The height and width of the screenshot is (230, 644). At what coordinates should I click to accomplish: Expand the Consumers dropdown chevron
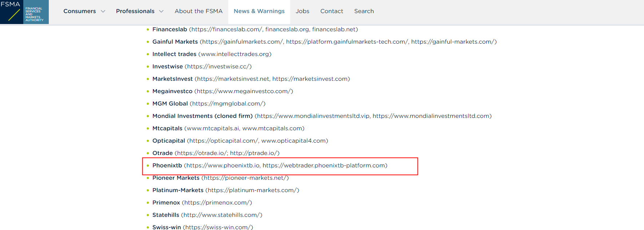coord(103,11)
